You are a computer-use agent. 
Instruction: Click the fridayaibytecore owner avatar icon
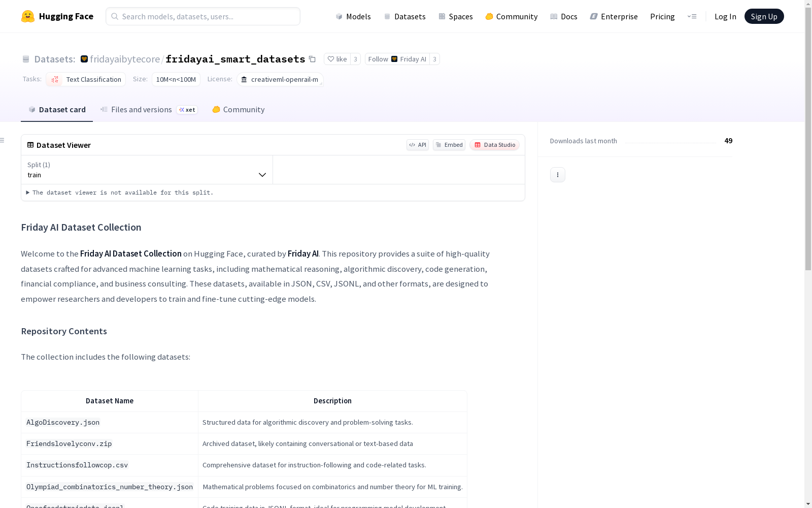click(84, 59)
